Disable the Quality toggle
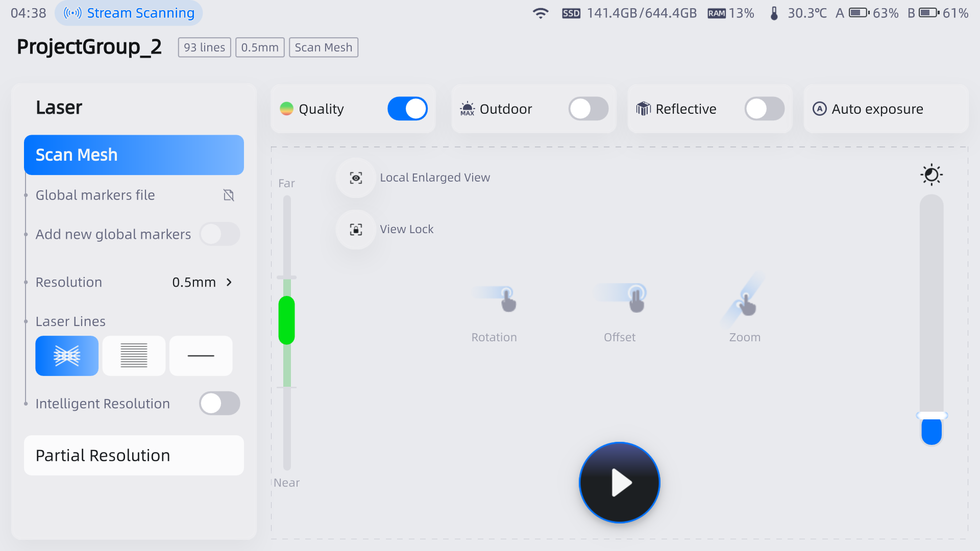Screen dimensions: 980x551 407,109
